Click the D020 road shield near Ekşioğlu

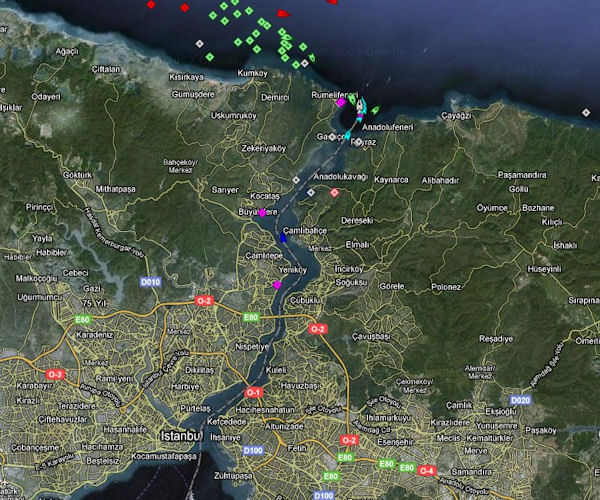click(521, 400)
